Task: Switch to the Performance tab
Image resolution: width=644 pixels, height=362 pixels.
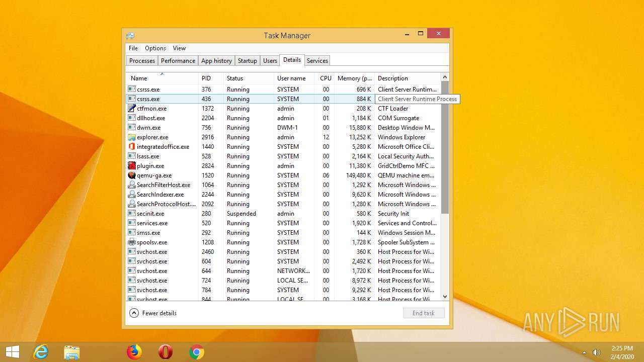Action: pyautogui.click(x=178, y=61)
